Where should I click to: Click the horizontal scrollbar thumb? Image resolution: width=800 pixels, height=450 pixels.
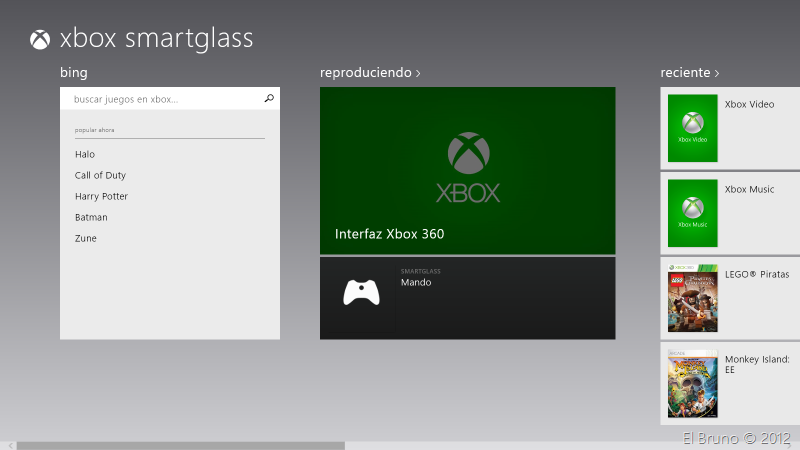point(180,445)
